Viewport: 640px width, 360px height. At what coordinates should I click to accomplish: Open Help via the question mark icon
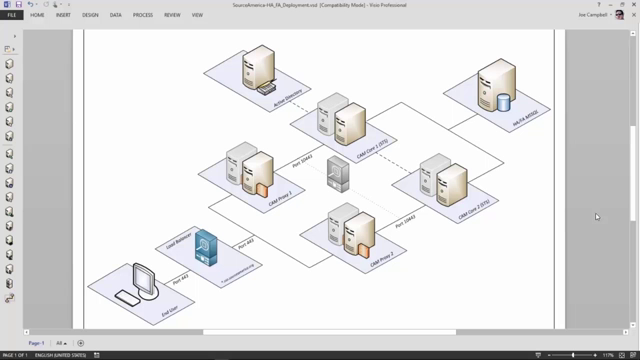599,4
